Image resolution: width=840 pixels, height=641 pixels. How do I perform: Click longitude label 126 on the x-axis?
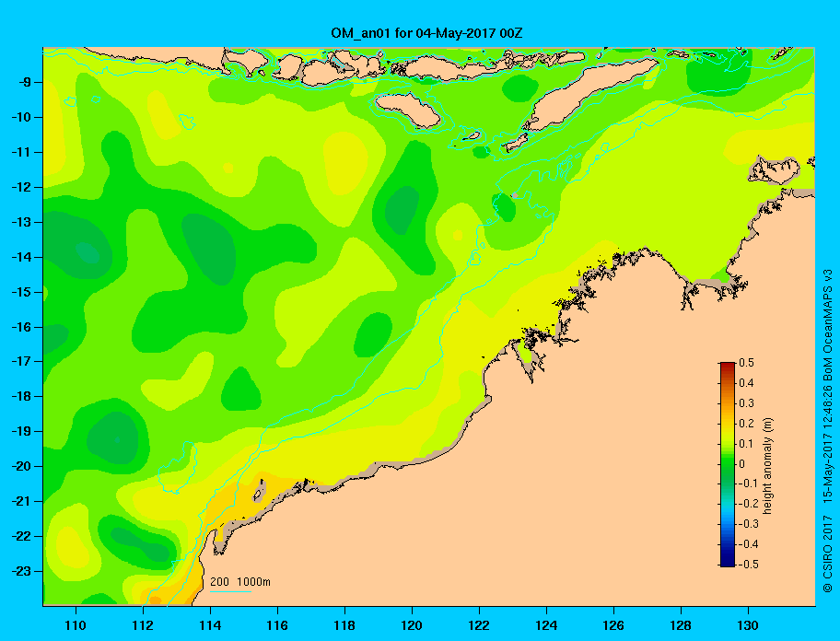coord(613,625)
